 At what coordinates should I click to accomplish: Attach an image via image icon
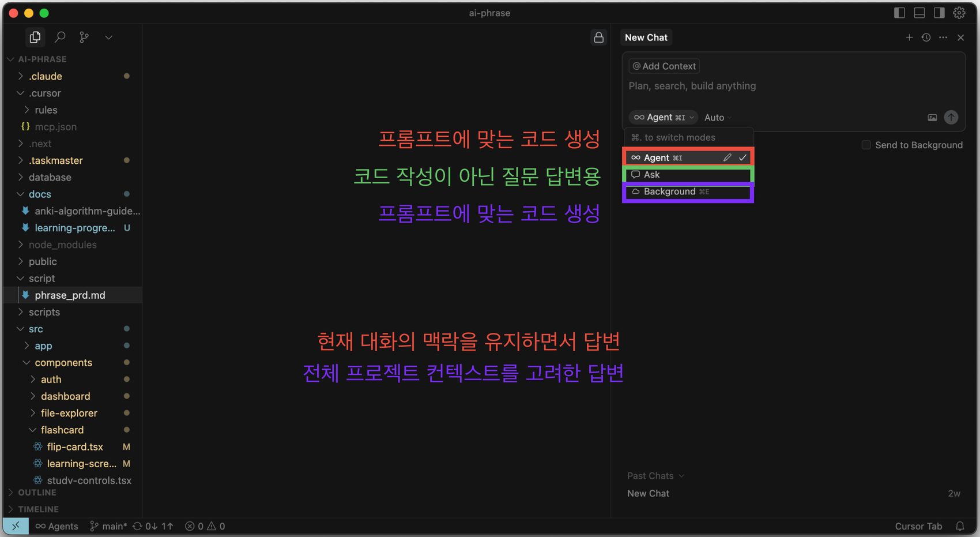[932, 118]
